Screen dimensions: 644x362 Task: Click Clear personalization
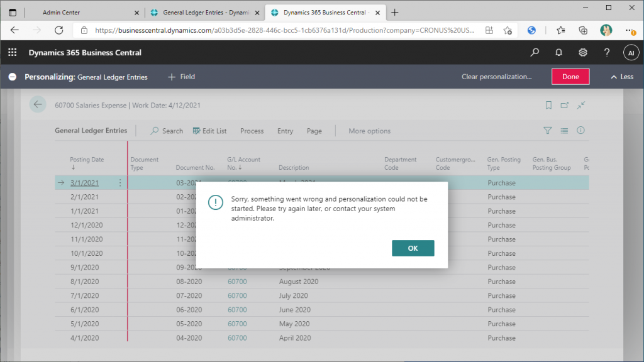tap(497, 77)
